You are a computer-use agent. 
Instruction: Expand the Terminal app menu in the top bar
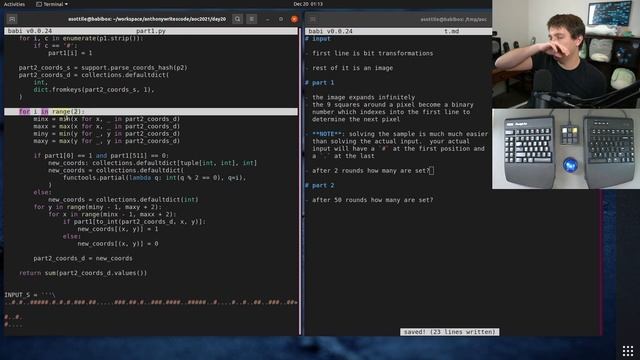point(52,4)
